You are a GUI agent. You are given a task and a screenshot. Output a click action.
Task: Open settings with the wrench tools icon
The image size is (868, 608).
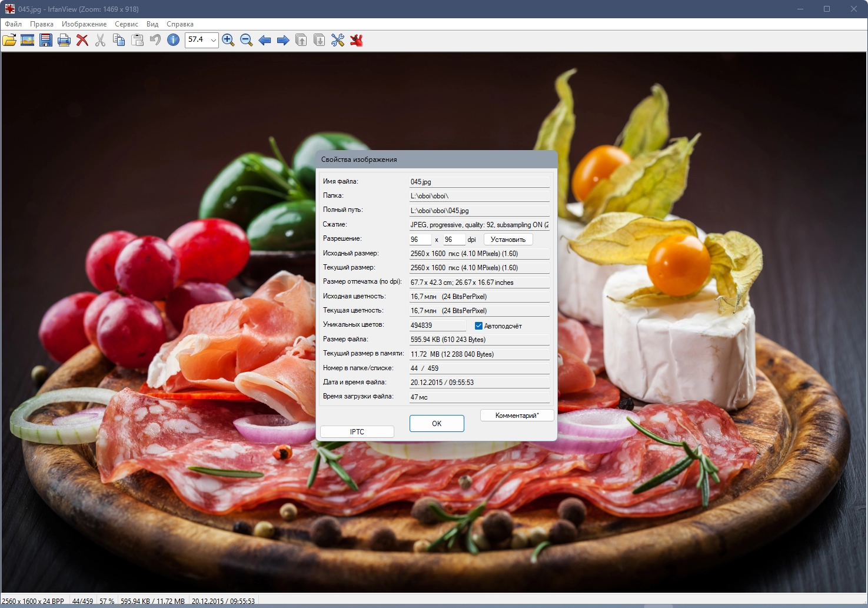338,40
